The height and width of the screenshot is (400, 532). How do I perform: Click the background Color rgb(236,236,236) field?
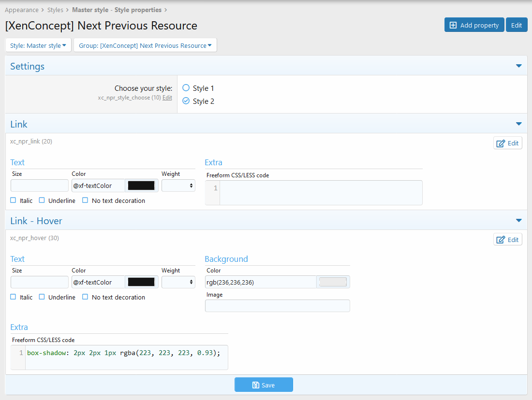pos(261,283)
